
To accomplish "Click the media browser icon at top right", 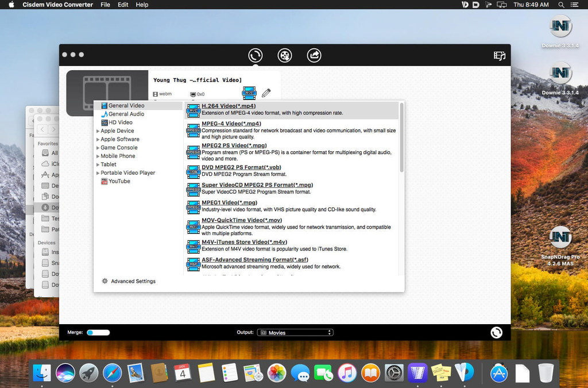I will [x=500, y=56].
